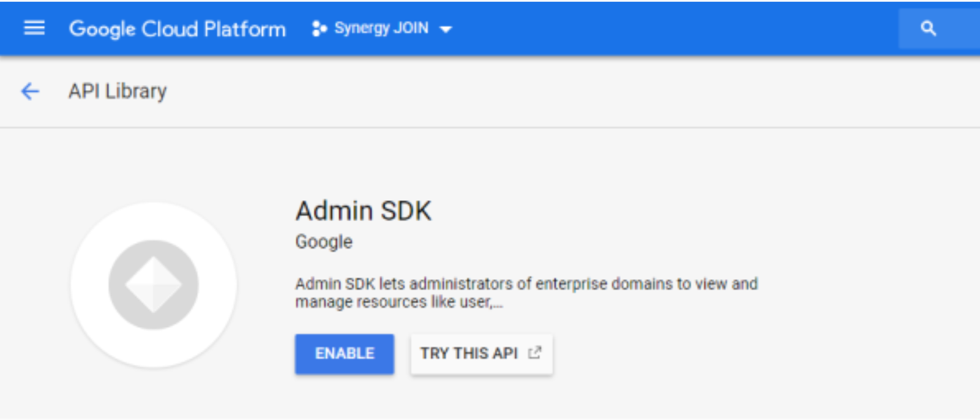Screen dimensions: 980x420
Task: Click the API Library heading
Action: click(x=118, y=91)
